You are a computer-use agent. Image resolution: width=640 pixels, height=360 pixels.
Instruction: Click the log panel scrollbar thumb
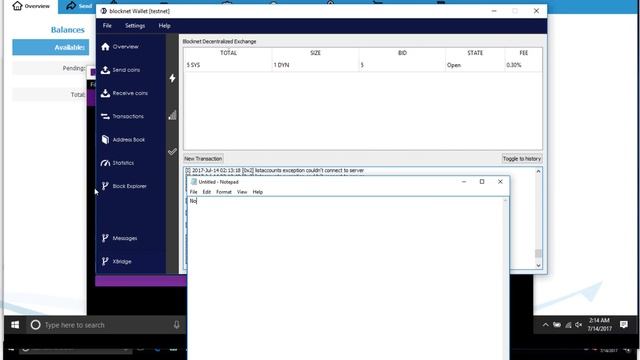pyautogui.click(x=538, y=253)
